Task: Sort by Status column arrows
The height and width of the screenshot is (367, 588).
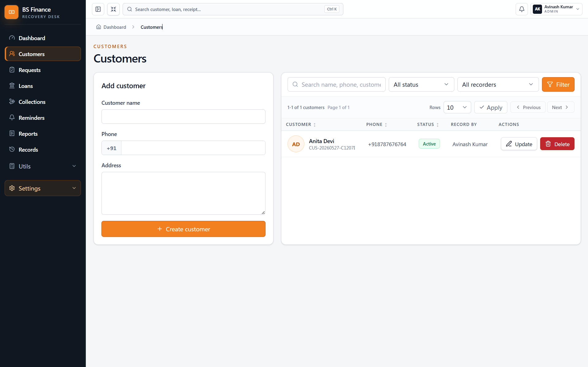Action: pos(437,125)
